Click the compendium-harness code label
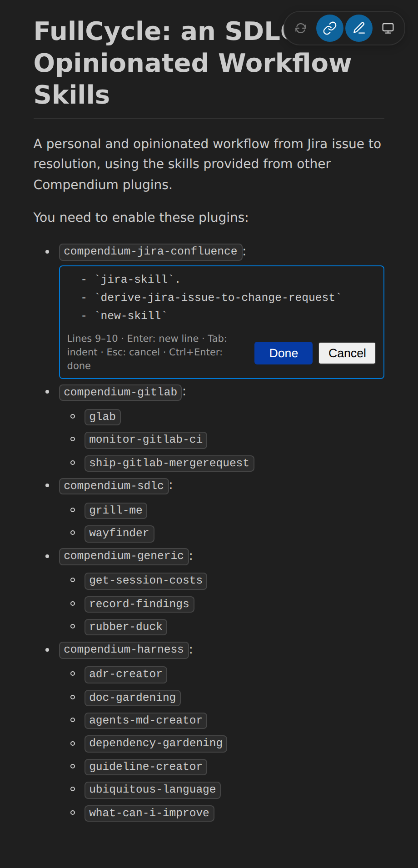The width and height of the screenshot is (418, 868). pos(124,649)
